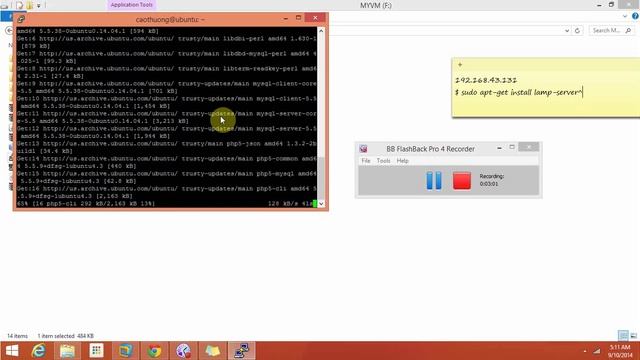
Task: Open Tools menu in BB FlashBack Recorder
Action: (383, 161)
